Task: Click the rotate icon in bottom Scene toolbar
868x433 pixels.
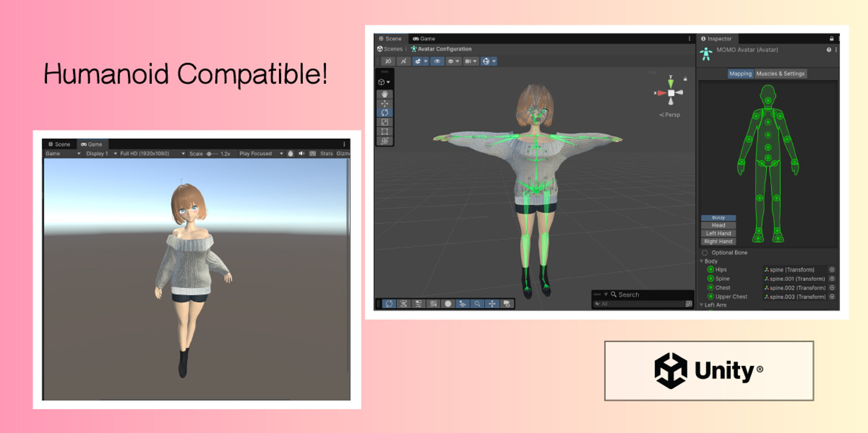Action: tap(389, 304)
